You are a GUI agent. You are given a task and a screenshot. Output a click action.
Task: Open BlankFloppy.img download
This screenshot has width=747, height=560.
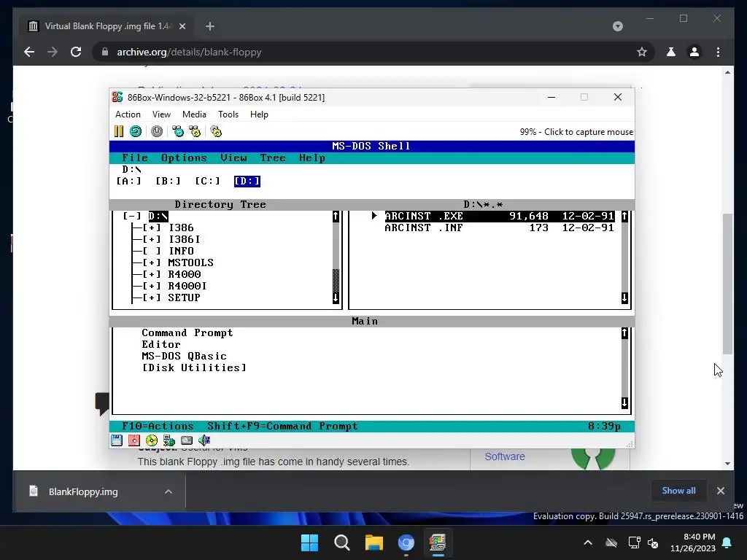pyautogui.click(x=83, y=491)
